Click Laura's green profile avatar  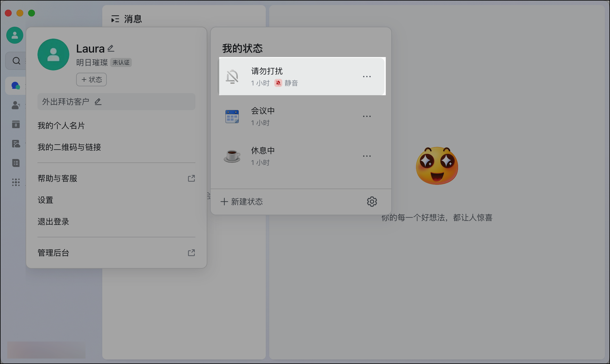(53, 54)
